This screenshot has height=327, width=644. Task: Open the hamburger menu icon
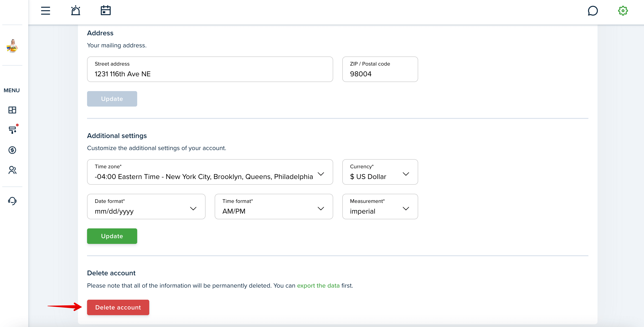46,11
